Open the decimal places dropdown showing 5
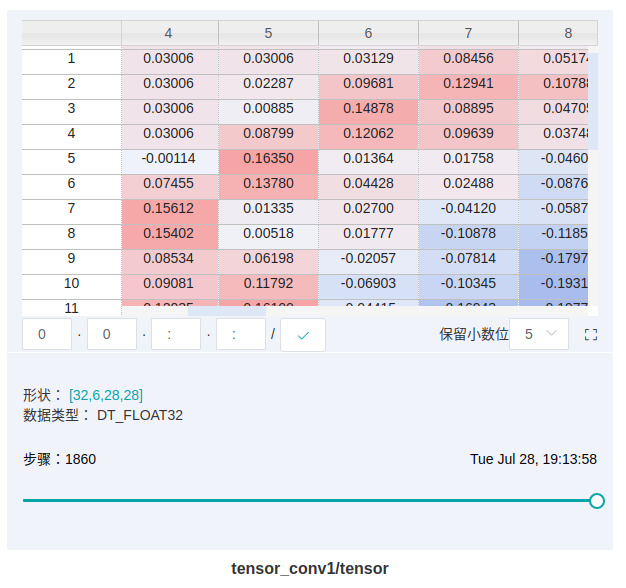The image size is (626, 588). [539, 335]
